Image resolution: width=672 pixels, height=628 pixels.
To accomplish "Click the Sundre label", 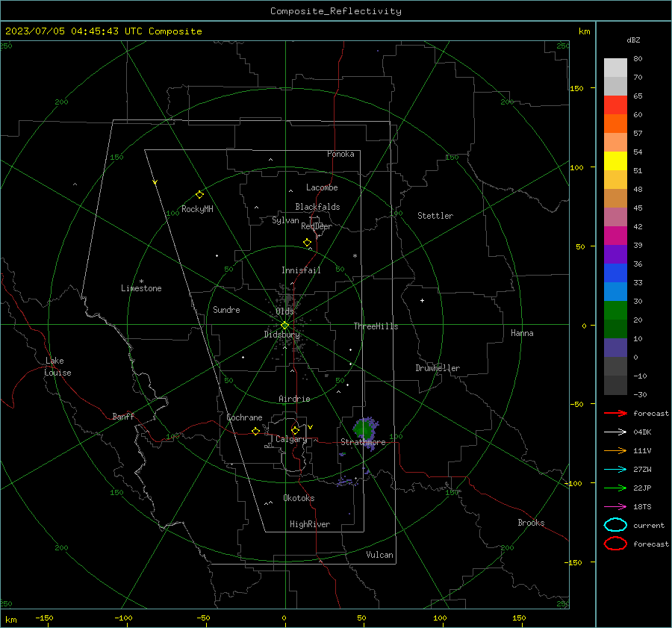I will click(226, 310).
